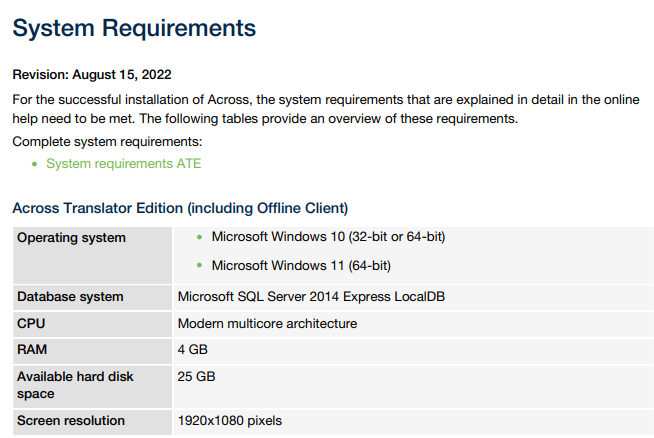This screenshot has height=438, width=654.
Task: Select the System Requirements page heading
Action: [x=134, y=28]
